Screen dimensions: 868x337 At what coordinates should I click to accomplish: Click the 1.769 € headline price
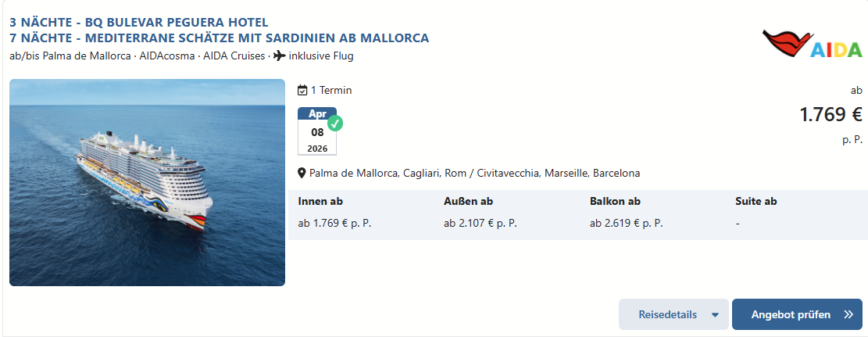point(831,115)
